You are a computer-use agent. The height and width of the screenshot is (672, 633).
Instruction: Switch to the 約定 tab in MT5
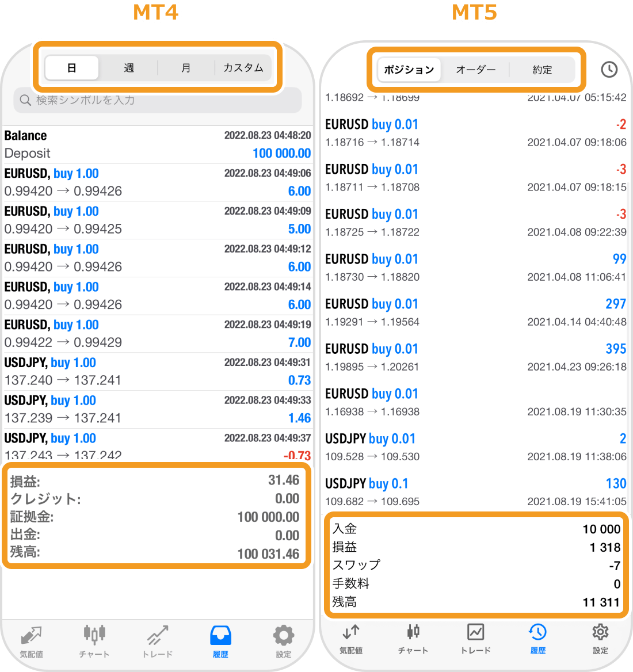tap(542, 70)
